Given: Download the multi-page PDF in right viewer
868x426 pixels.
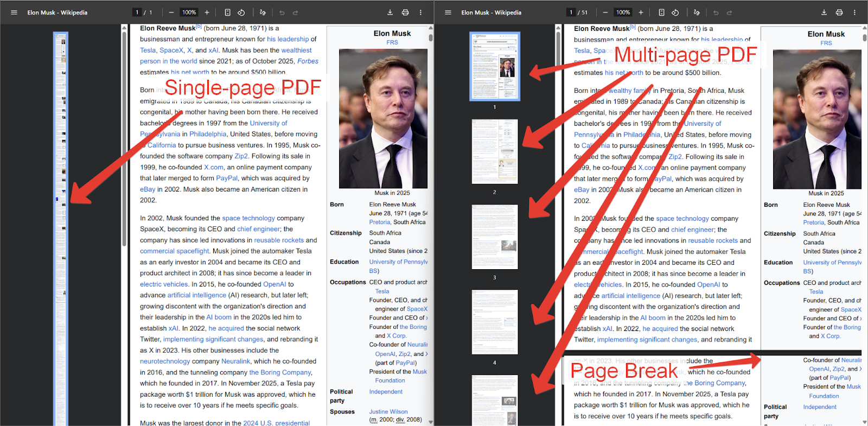Looking at the screenshot, I should pyautogui.click(x=824, y=12).
